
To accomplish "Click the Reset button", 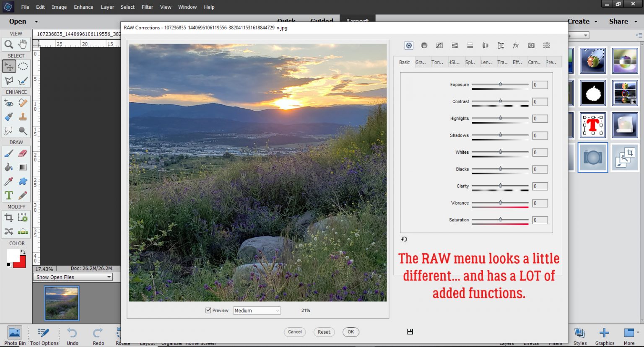I will pyautogui.click(x=324, y=331).
